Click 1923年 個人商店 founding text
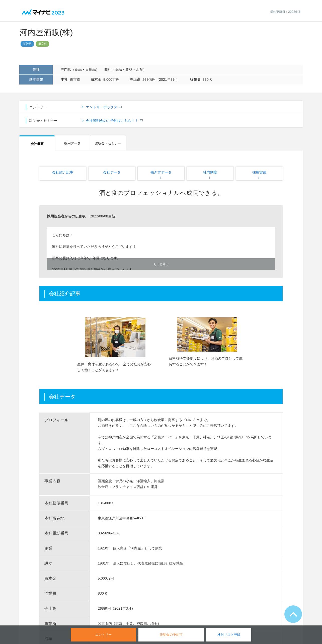 pos(130,548)
